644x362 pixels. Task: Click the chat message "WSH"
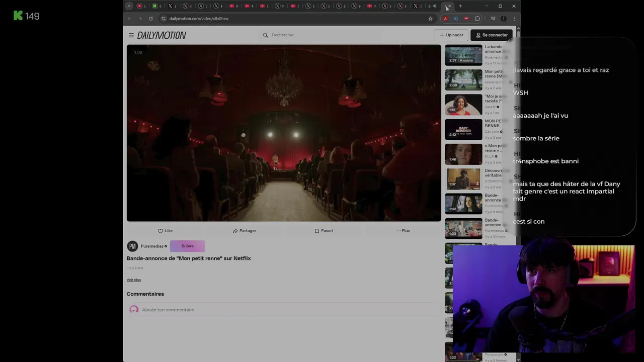click(520, 93)
